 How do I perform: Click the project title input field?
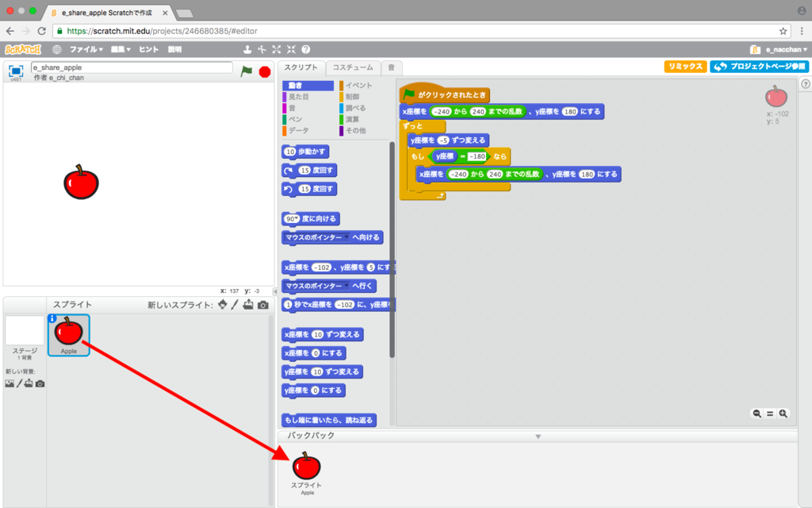click(x=132, y=67)
